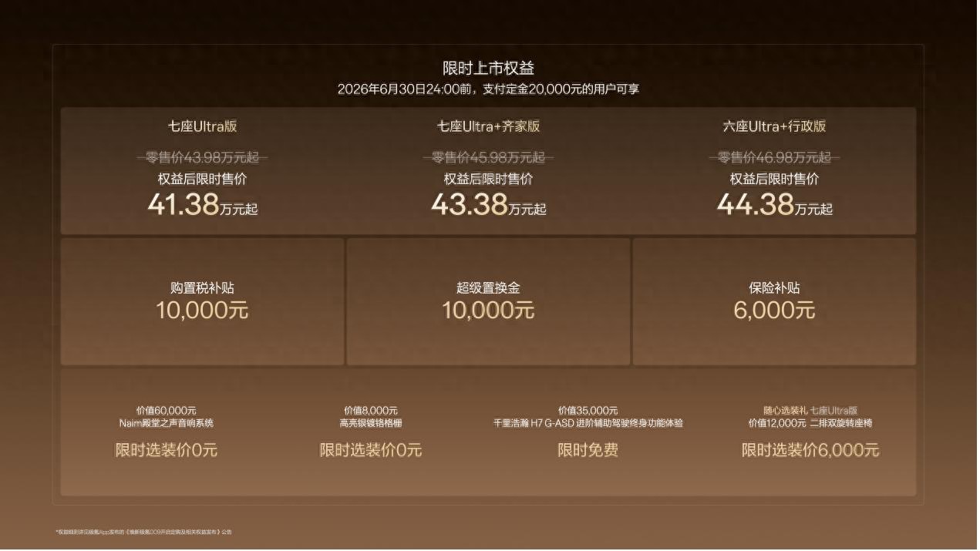The image size is (980, 551).
Task: Click the 价值60,000元 text
Action: coord(166,411)
